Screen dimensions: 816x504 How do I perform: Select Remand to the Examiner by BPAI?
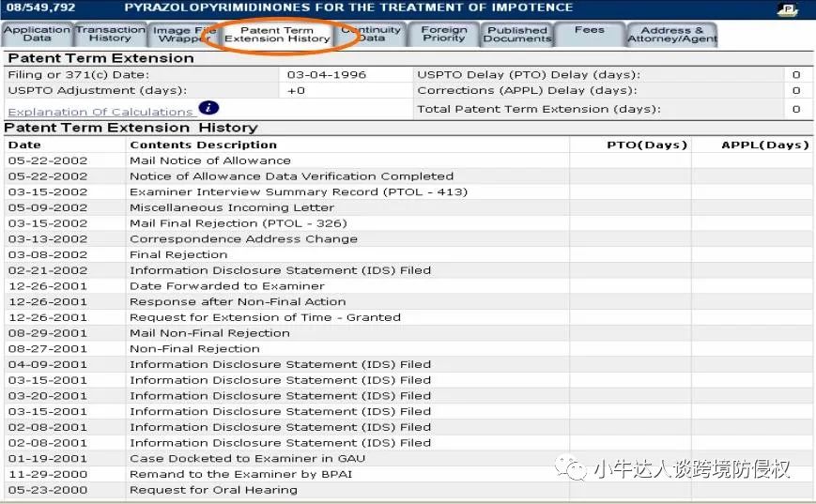pyautogui.click(x=408, y=474)
